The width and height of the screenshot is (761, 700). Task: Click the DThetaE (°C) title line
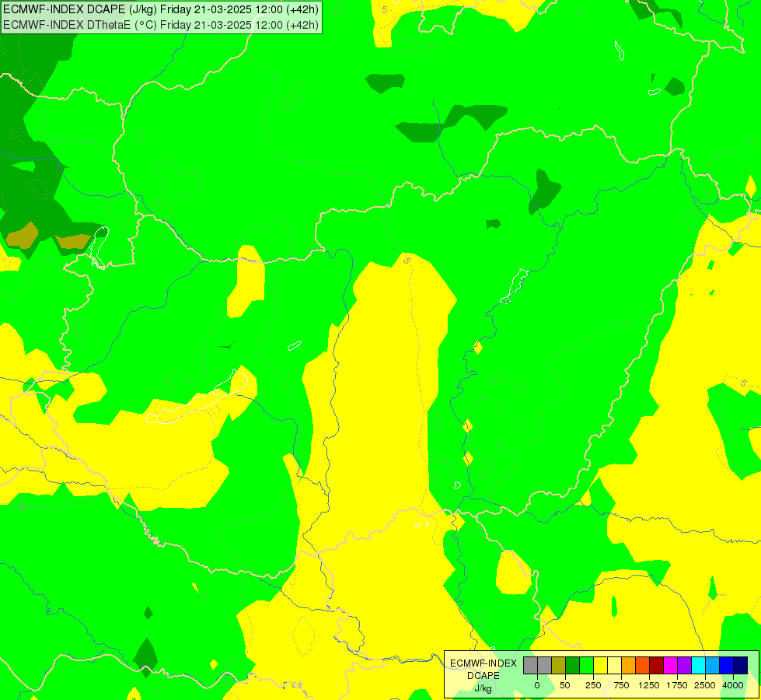161,25
